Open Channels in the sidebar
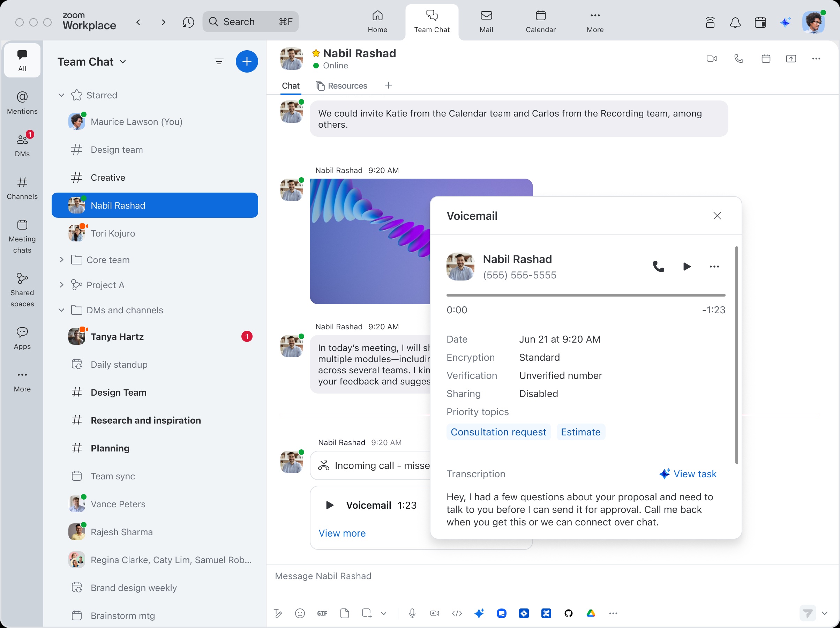The width and height of the screenshot is (840, 628). 22,188
